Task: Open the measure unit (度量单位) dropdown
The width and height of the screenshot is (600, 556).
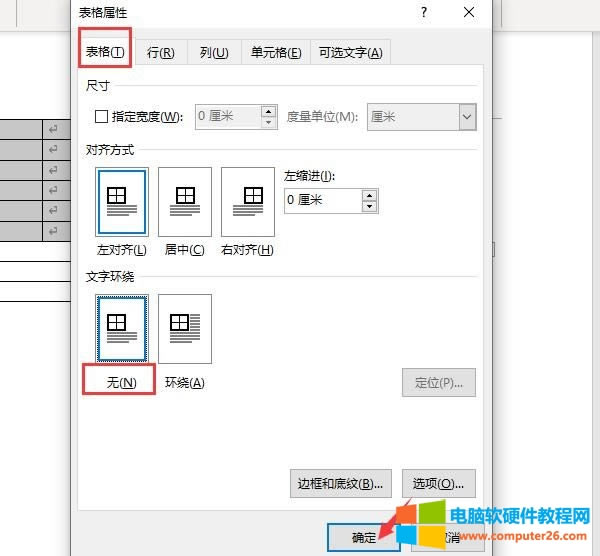Action: click(467, 117)
